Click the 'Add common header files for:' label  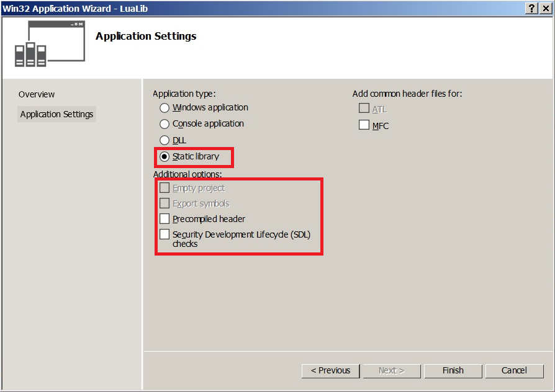(x=407, y=94)
